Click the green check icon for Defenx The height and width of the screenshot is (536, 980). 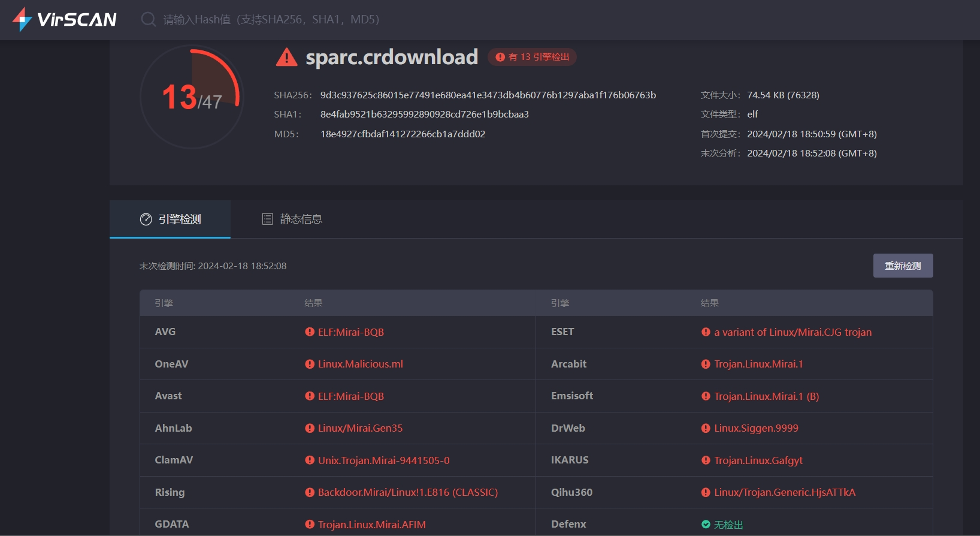[706, 524]
